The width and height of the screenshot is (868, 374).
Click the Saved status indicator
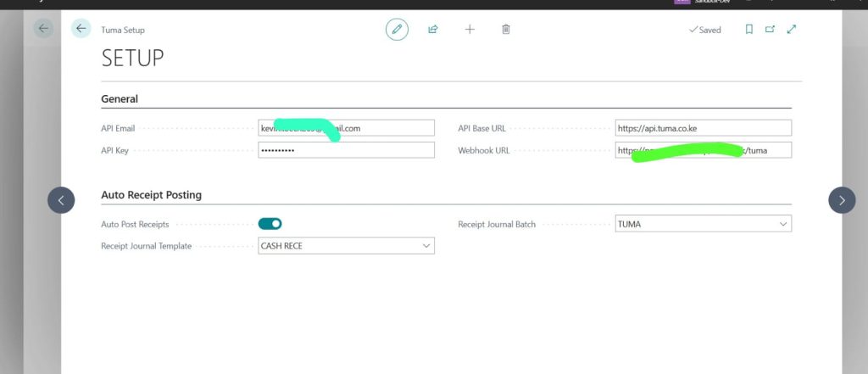pyautogui.click(x=704, y=30)
